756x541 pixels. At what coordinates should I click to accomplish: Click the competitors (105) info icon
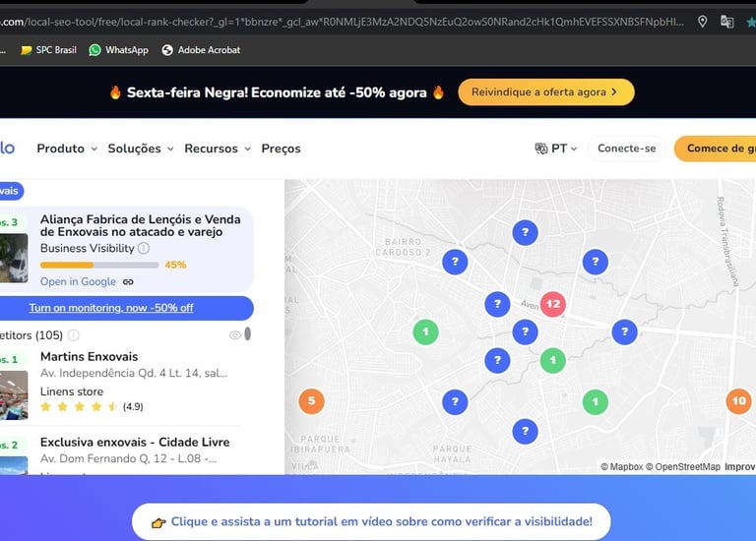click(x=73, y=334)
